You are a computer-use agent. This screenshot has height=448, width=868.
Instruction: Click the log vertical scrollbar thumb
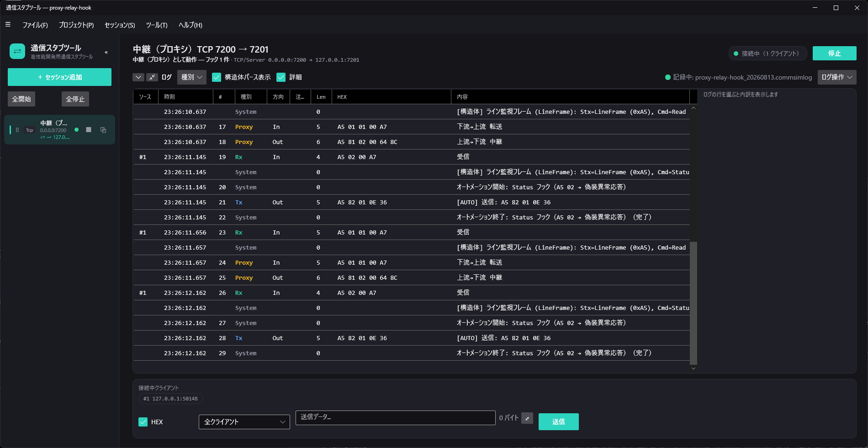(x=693, y=303)
